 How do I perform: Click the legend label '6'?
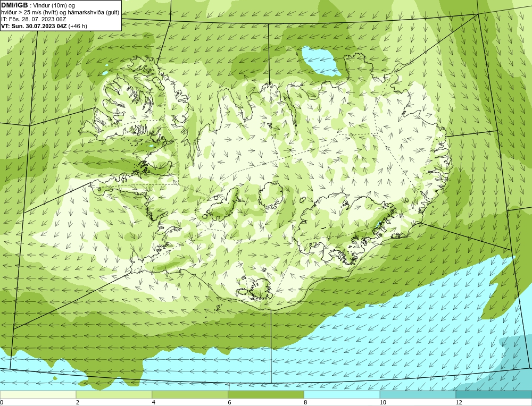pyautogui.click(x=230, y=402)
